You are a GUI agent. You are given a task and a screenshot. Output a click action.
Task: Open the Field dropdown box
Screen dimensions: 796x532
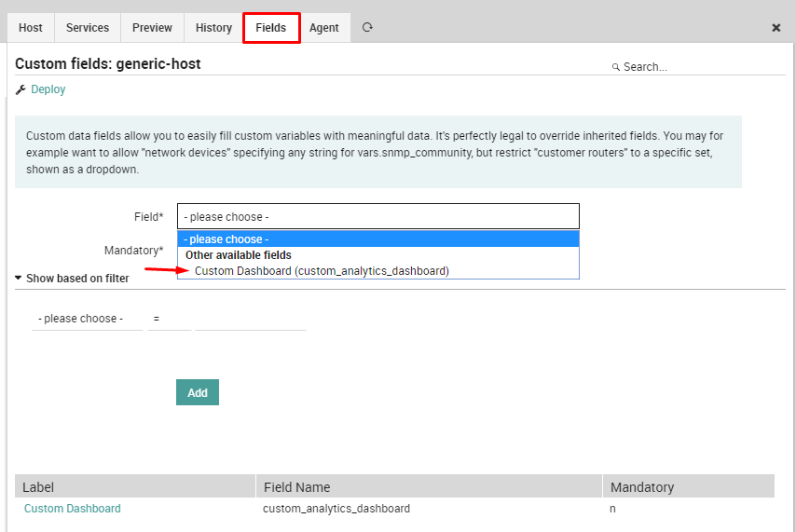coord(377,216)
